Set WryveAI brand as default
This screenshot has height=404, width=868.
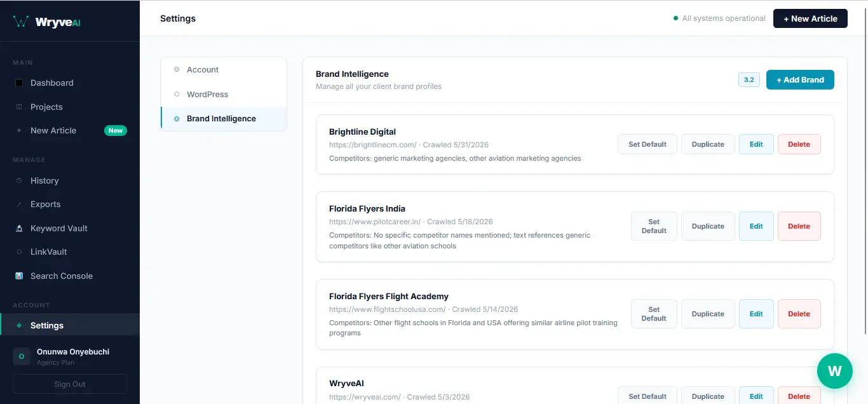648,396
